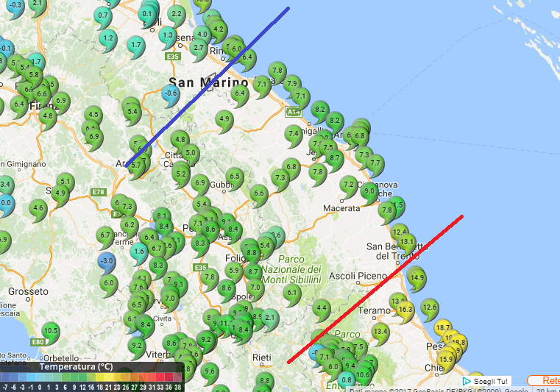Click the San Marino map label

pos(197,82)
